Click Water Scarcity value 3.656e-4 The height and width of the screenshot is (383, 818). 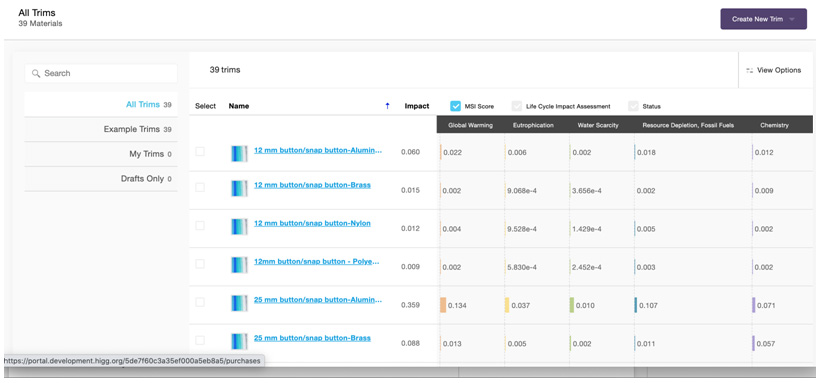point(587,191)
